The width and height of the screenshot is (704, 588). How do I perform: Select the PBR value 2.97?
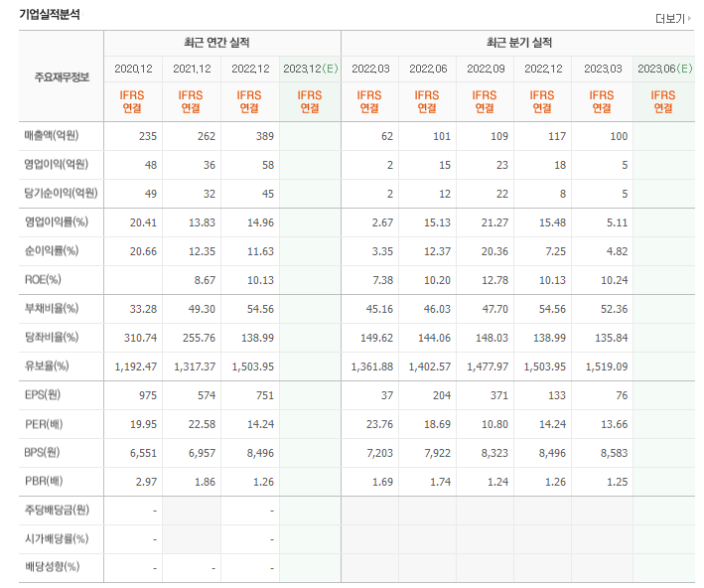coord(146,482)
